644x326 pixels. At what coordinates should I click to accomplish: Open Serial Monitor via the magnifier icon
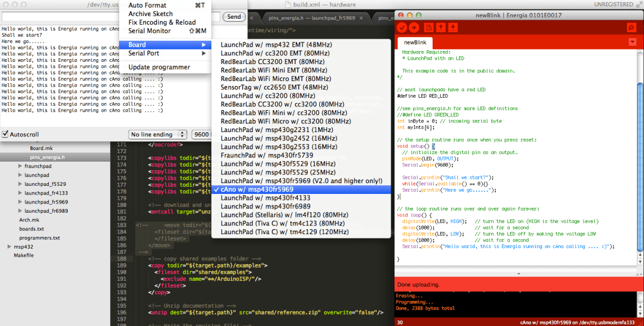(631, 27)
